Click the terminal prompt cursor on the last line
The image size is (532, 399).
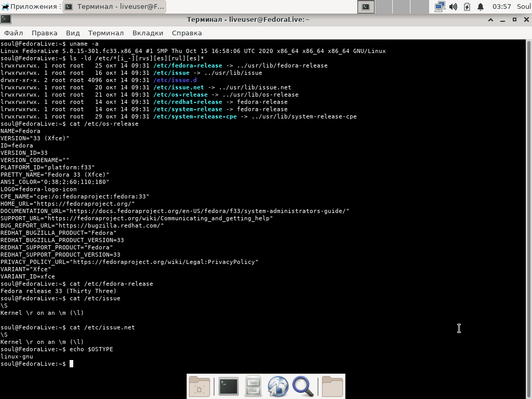click(x=71, y=364)
